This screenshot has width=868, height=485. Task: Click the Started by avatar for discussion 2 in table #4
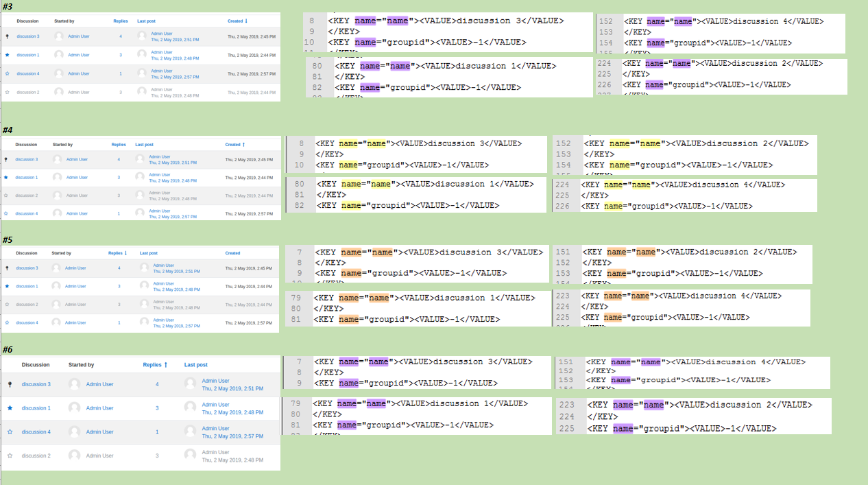pos(58,196)
